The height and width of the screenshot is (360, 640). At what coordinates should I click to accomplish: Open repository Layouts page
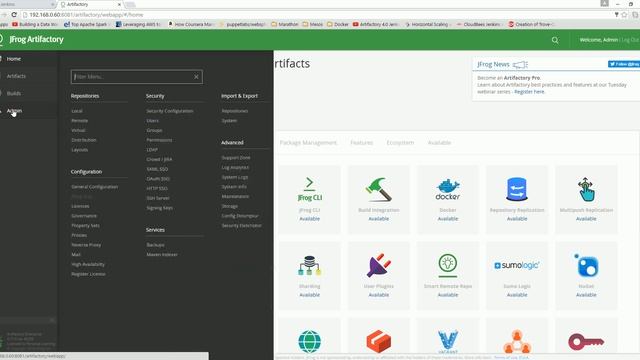pyautogui.click(x=80, y=150)
